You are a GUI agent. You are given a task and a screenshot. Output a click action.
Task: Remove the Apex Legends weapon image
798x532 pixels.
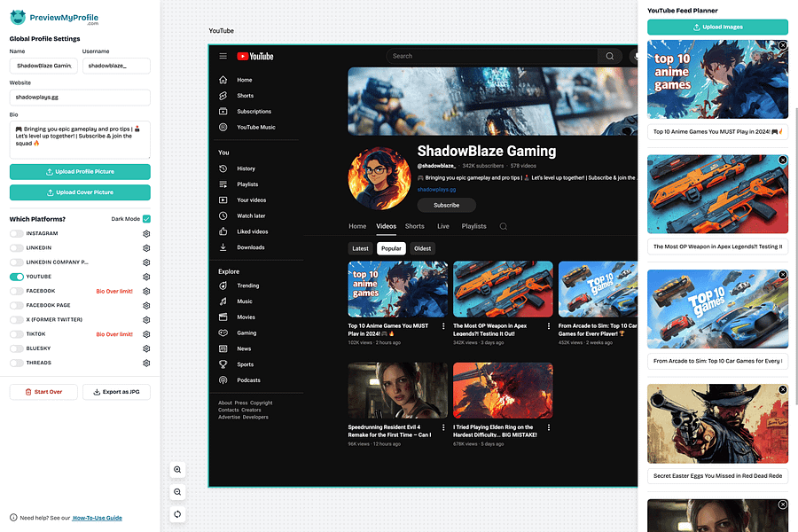click(x=783, y=160)
